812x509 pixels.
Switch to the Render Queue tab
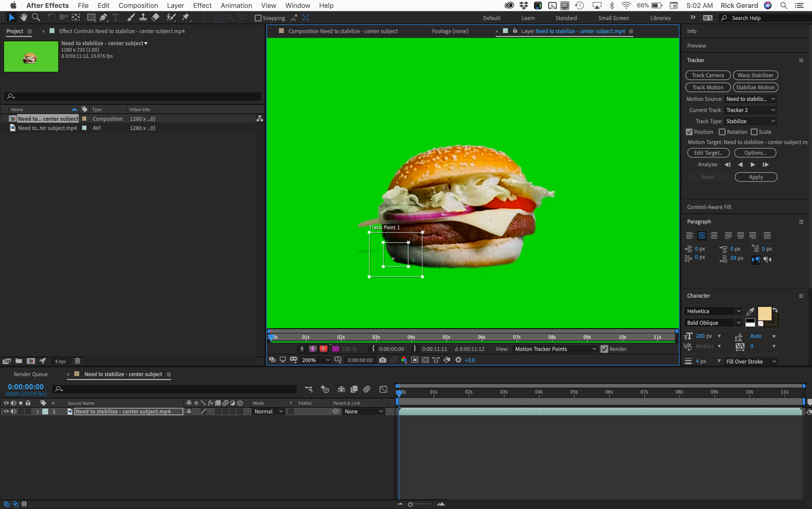[31, 374]
